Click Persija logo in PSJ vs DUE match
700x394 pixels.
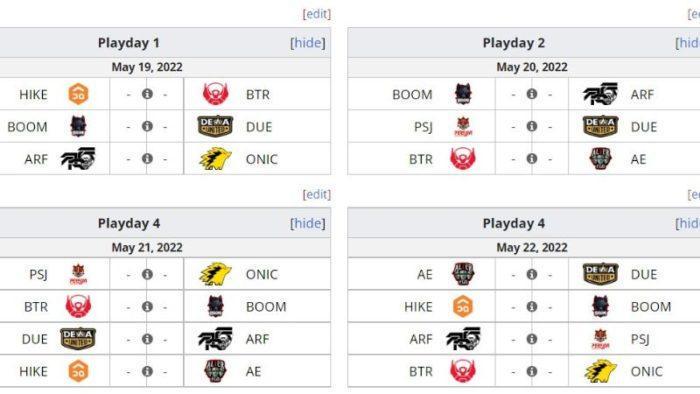point(463,127)
